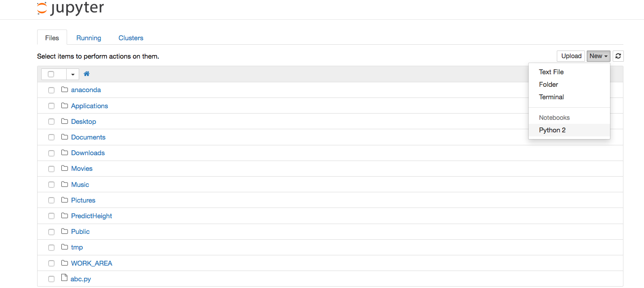The image size is (644, 288).
Task: Open the Downloads folder link
Action: [x=88, y=152]
